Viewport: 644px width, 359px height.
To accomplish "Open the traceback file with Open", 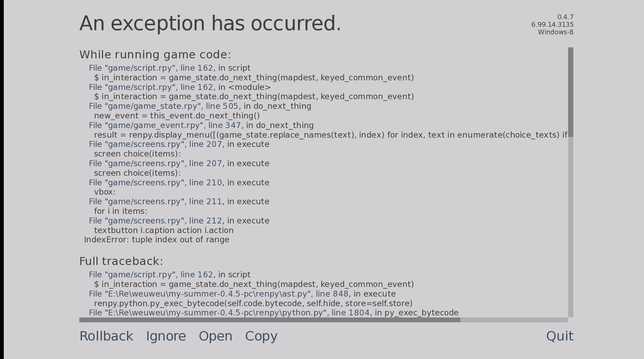I will click(215, 336).
